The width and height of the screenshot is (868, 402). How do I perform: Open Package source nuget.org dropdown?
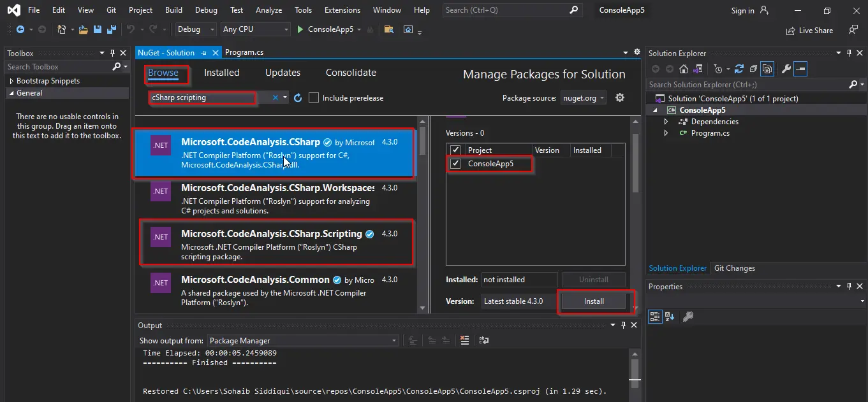coord(584,97)
